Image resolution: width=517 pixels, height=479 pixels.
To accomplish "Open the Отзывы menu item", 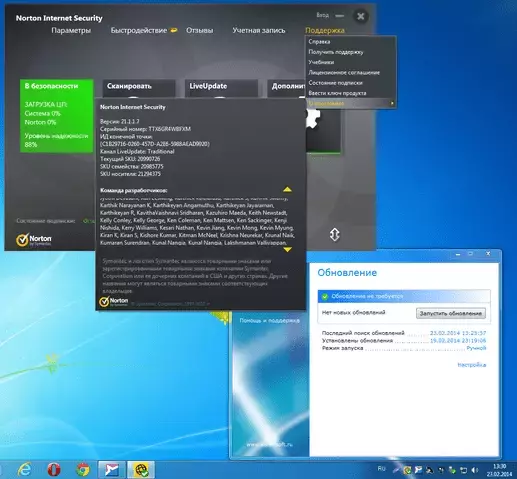I will click(199, 30).
